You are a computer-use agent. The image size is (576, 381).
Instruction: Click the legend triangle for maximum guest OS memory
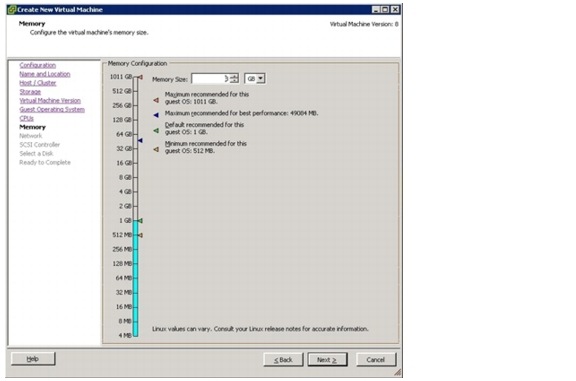click(x=156, y=100)
